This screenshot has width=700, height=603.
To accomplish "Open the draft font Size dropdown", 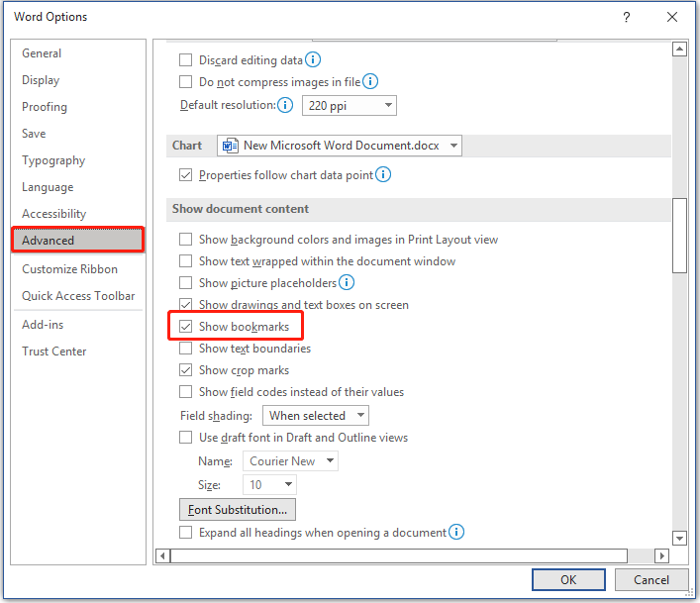I will click(269, 485).
